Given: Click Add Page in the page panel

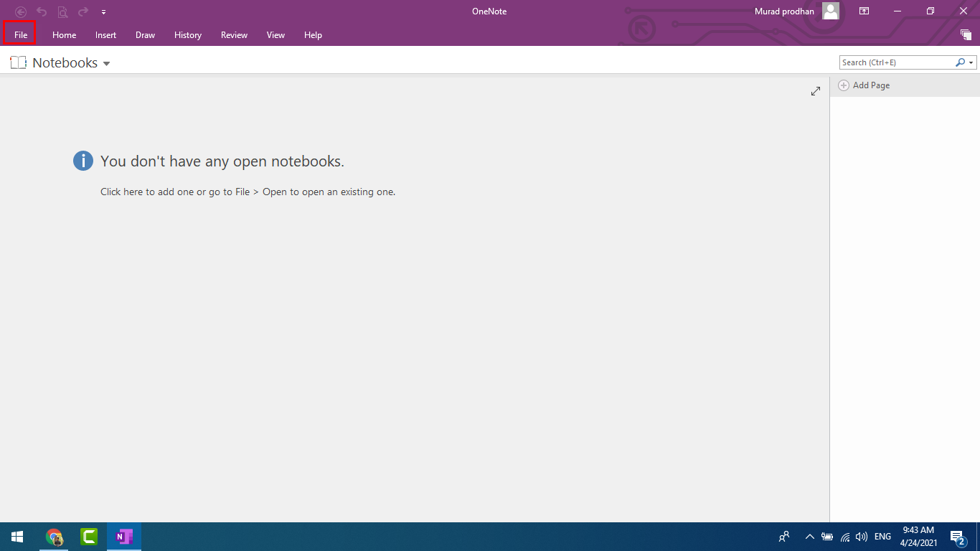Looking at the screenshot, I should pos(870,85).
